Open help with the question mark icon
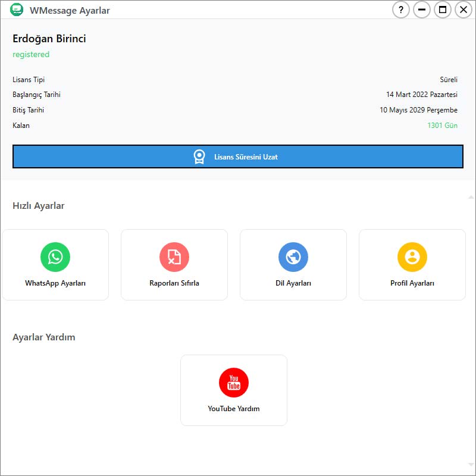Viewport: 476px width, 476px height. 401,10
